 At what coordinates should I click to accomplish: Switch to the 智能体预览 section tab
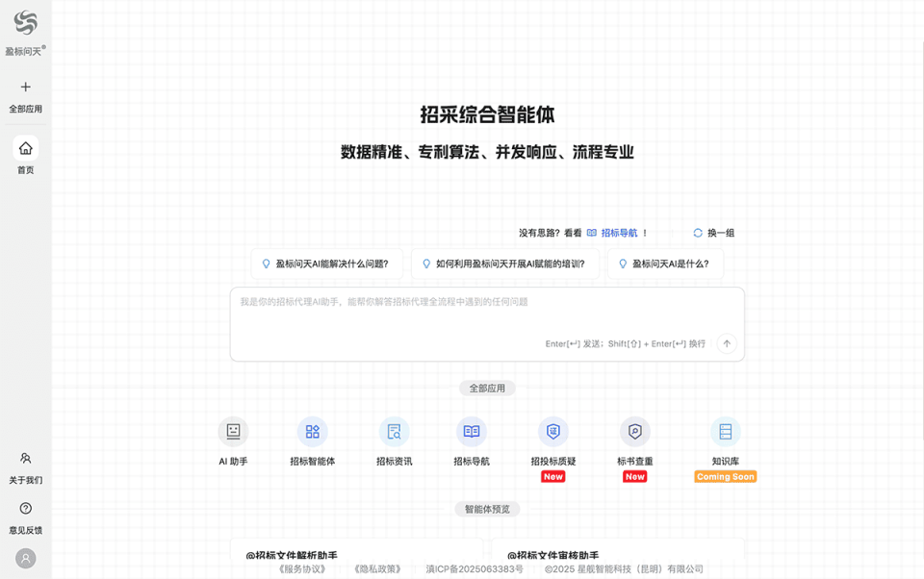[x=487, y=508]
